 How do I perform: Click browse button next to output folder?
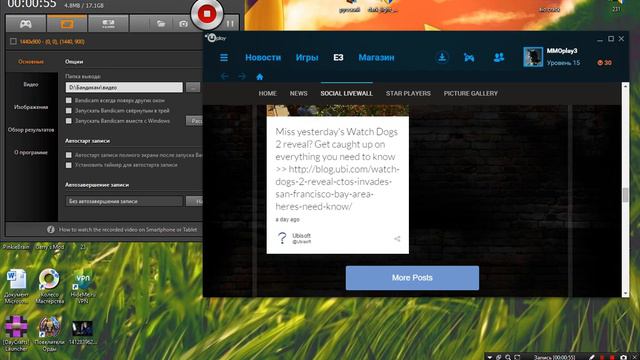pos(193,87)
